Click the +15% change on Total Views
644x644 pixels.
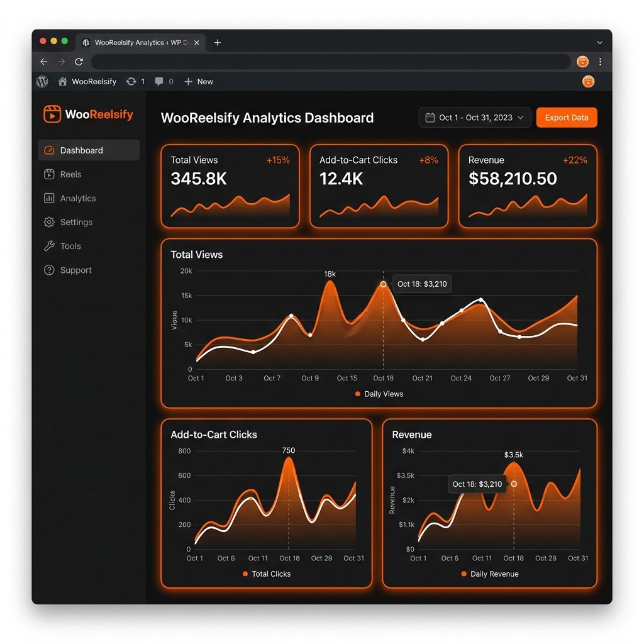tap(278, 160)
